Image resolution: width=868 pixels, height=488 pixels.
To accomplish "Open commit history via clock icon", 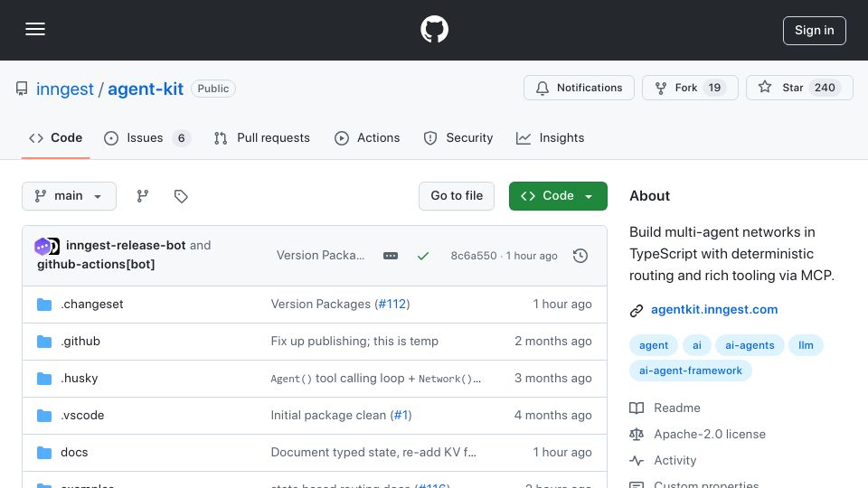I will (580, 256).
